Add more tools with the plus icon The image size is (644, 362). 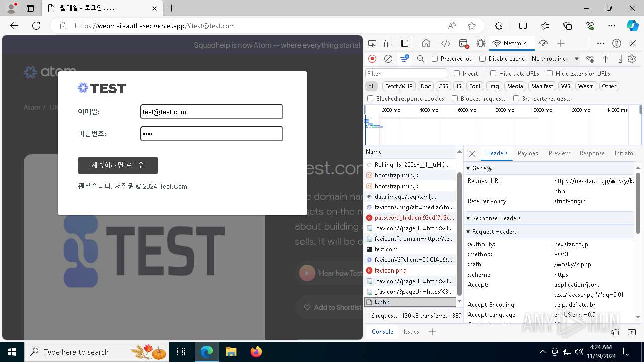point(561,43)
